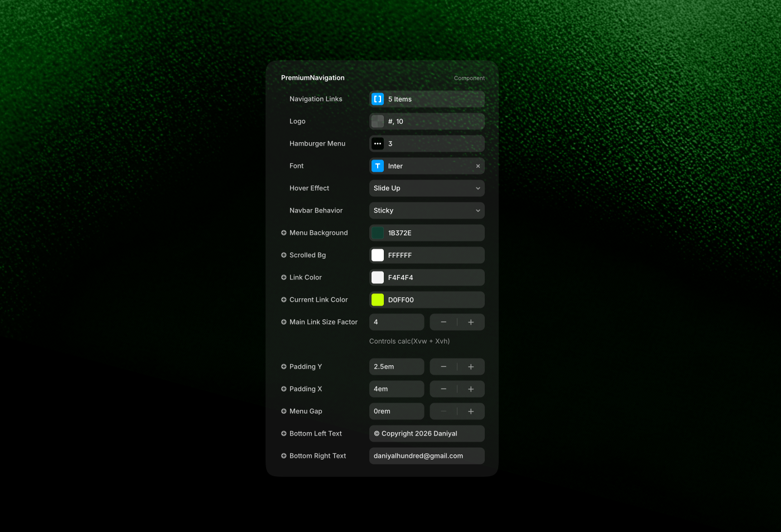Increase the Main Link Size Factor

point(471,322)
